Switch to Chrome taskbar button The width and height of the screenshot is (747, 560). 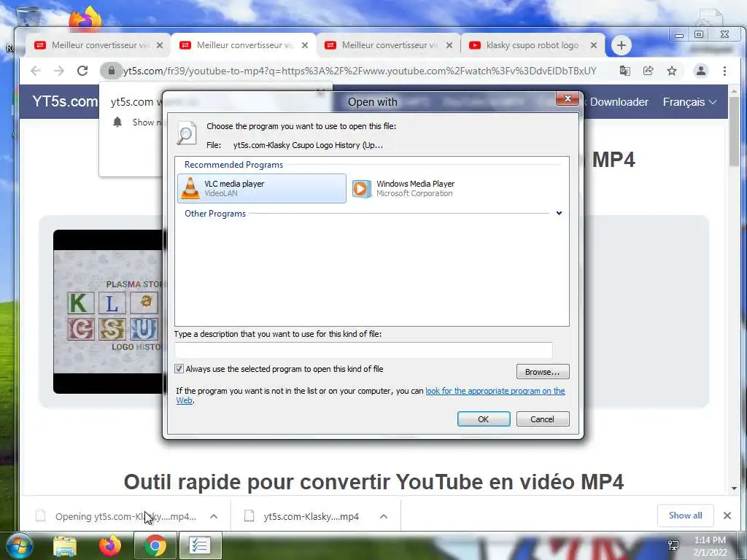tap(155, 545)
